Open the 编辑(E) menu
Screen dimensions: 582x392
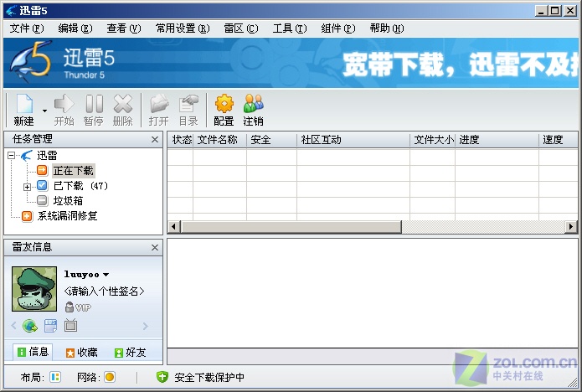pyautogui.click(x=75, y=28)
